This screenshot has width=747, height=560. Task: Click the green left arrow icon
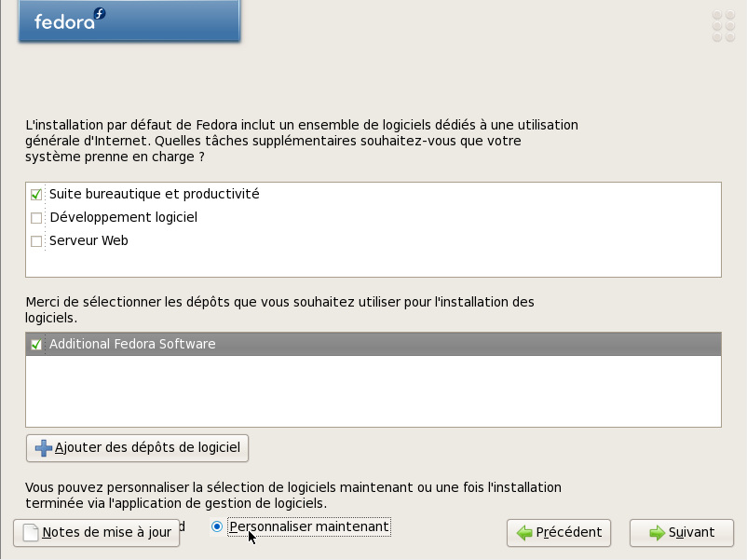[524, 533]
